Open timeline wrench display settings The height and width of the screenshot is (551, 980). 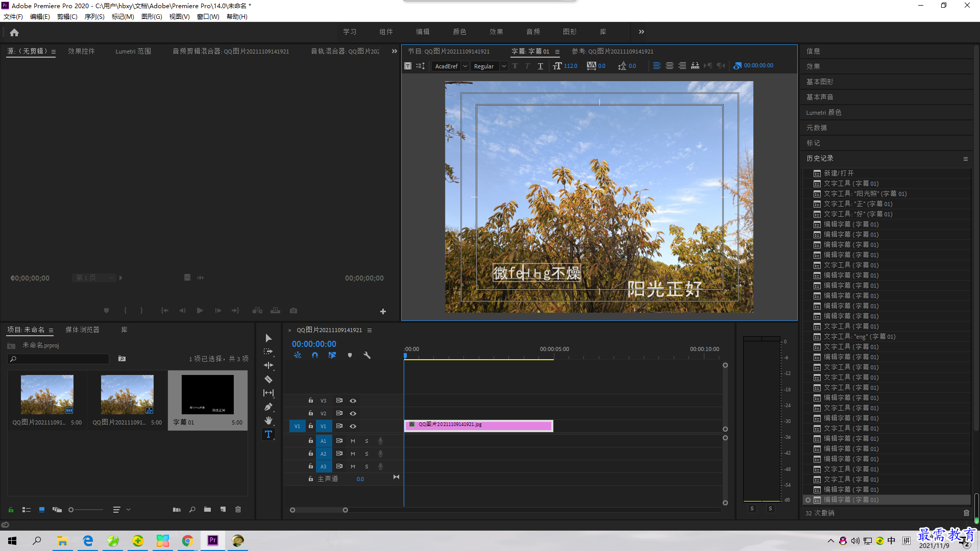coord(367,355)
